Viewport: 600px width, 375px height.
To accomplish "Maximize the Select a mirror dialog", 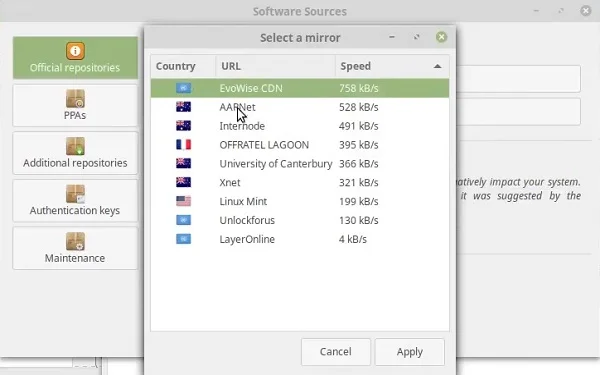I will click(x=416, y=37).
